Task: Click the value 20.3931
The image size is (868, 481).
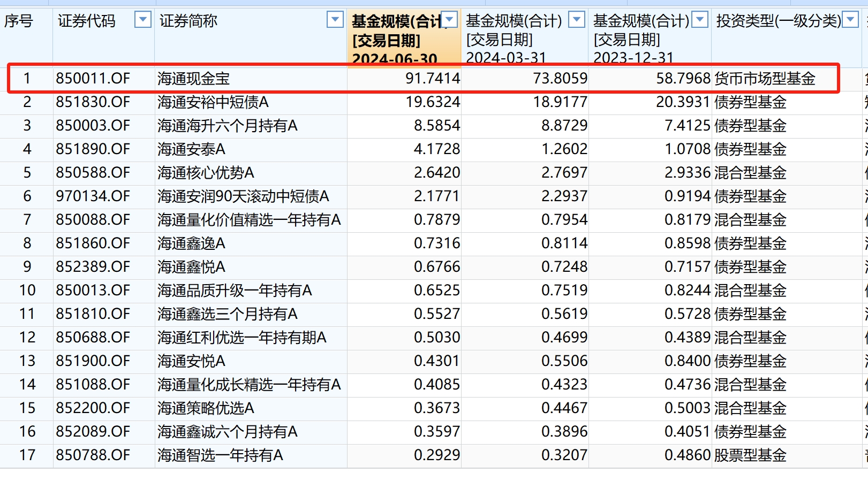Action: 683,102
